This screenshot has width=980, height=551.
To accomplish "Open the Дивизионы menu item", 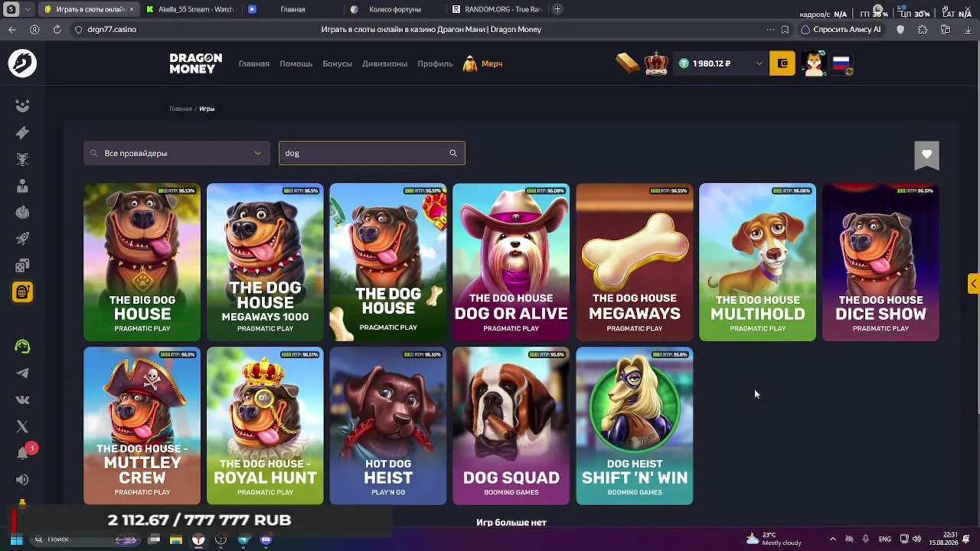I will [384, 64].
